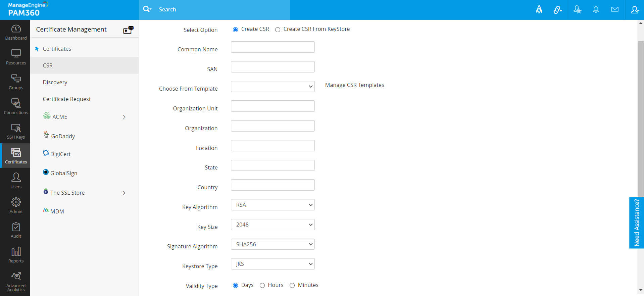Select Days validity type
Image resolution: width=644 pixels, height=296 pixels.
235,285
